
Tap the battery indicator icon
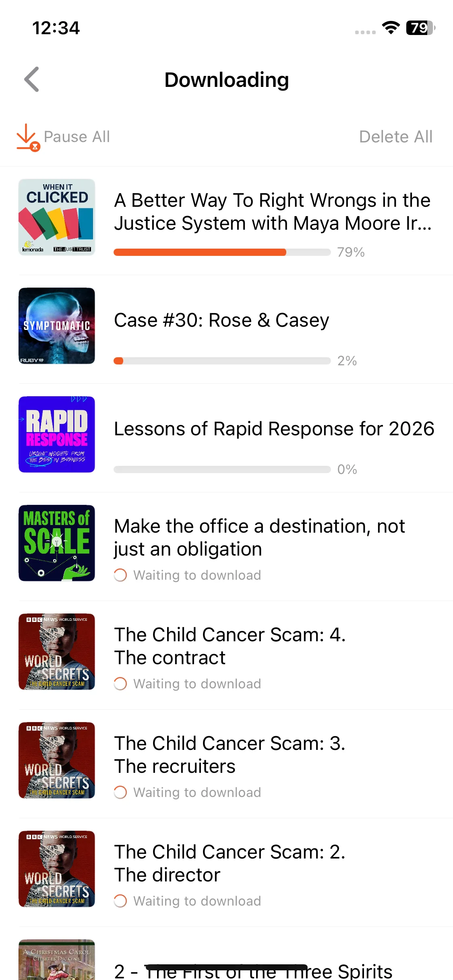[420, 28]
